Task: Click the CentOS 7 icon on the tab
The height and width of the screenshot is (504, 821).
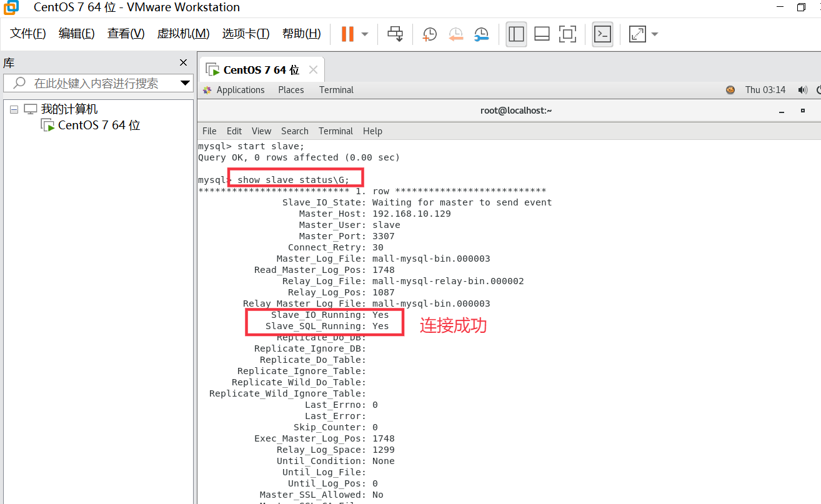Action: coord(212,69)
